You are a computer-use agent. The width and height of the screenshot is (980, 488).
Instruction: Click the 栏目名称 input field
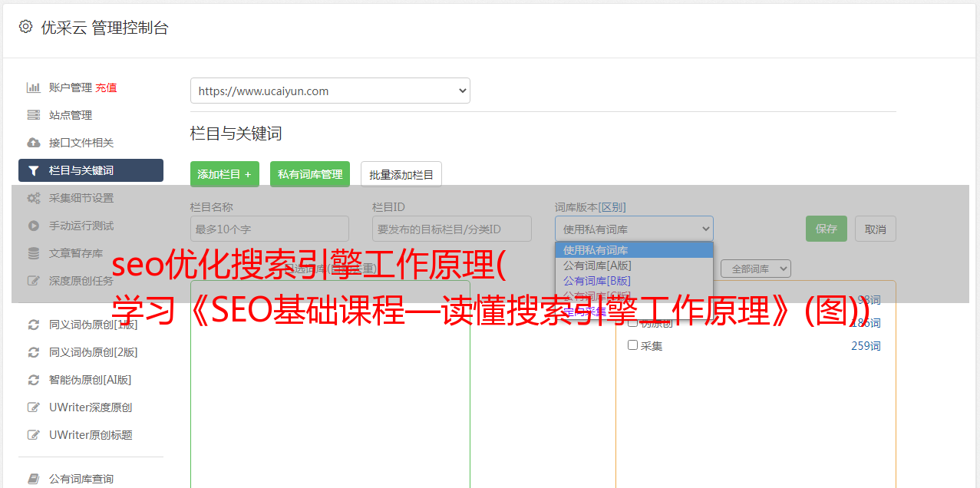tap(269, 229)
